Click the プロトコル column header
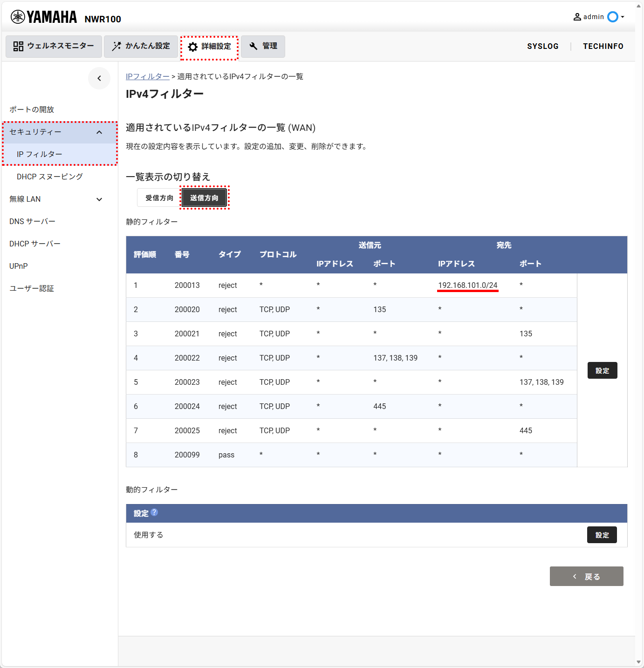 (x=278, y=254)
